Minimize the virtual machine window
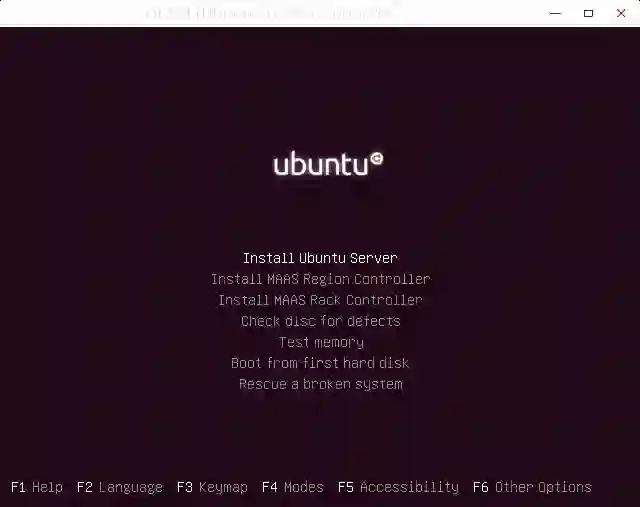The image size is (640, 507). pos(556,13)
